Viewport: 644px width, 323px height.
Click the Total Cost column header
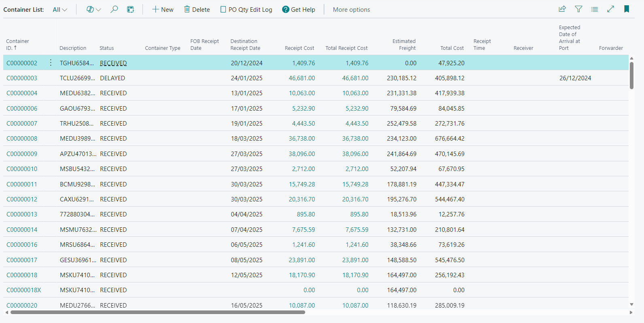coord(452,48)
